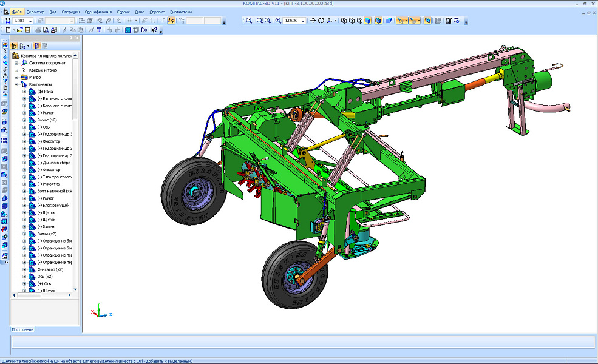This screenshot has width=598, height=364.
Task: Open the Спецификация menu
Action: (x=98, y=12)
